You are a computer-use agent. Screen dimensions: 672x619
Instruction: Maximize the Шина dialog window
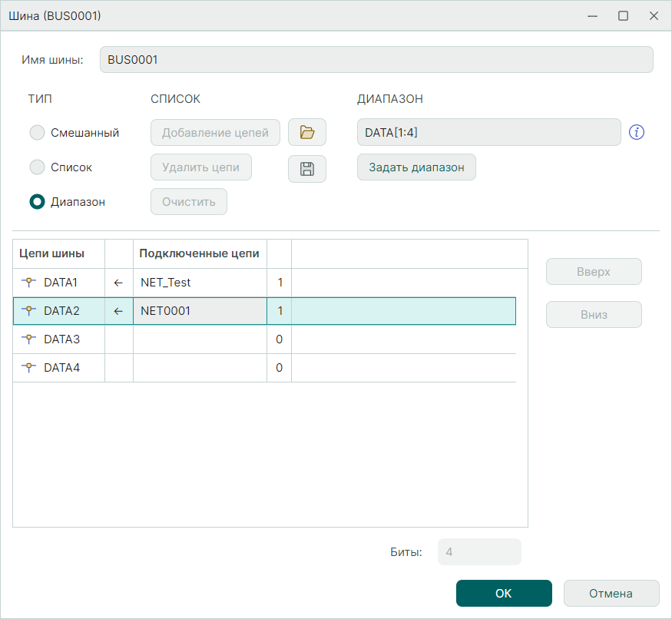coord(623,15)
